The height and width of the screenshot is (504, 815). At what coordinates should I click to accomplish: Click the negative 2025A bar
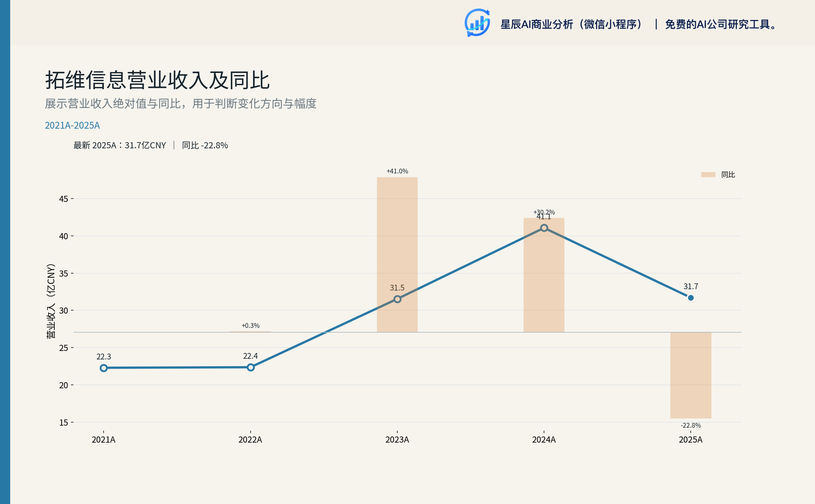pos(691,375)
